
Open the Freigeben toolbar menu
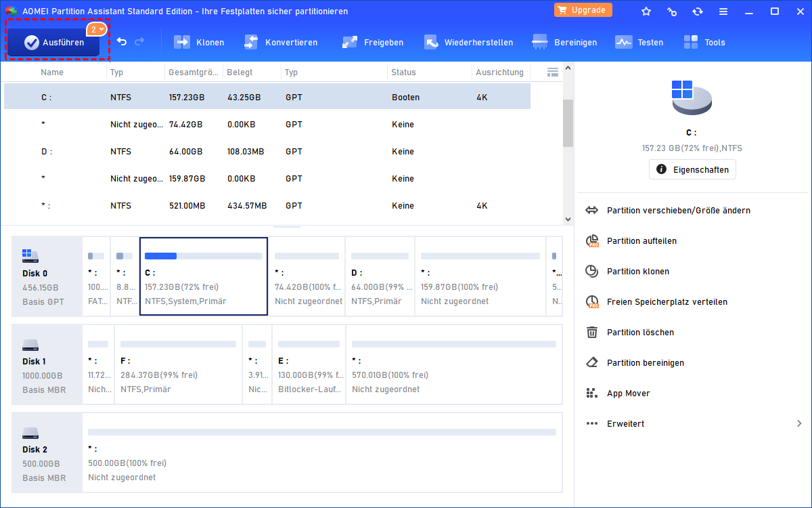[x=372, y=42]
